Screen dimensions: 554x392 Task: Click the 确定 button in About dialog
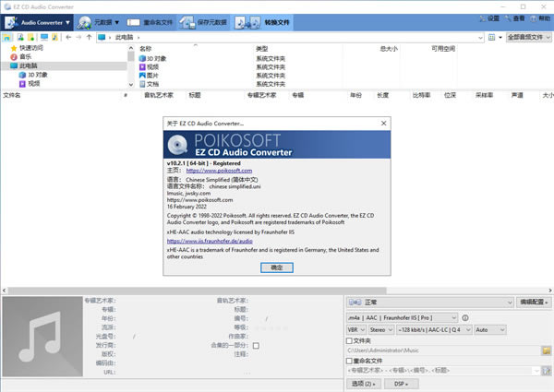(x=277, y=267)
